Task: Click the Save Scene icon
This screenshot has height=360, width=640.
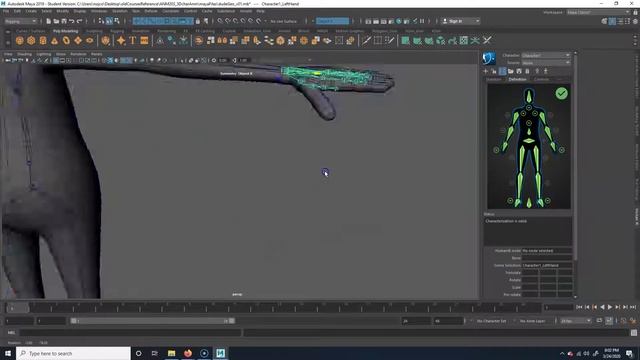Action: point(64,21)
